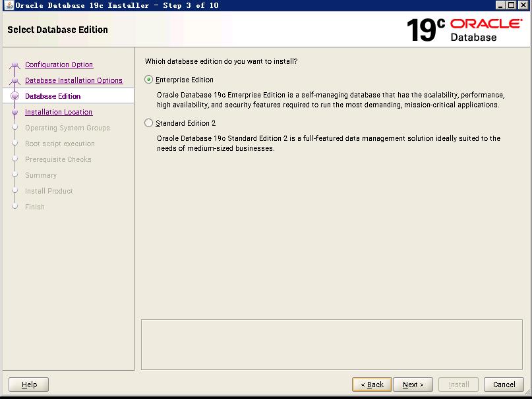This screenshot has height=399, width=532.
Task: Click the Prerequisite Checks step text
Action: [x=58, y=159]
